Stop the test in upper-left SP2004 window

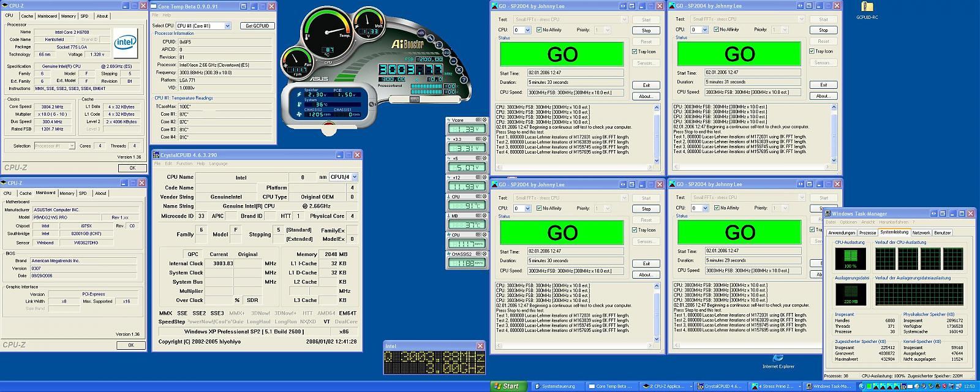[x=646, y=31]
